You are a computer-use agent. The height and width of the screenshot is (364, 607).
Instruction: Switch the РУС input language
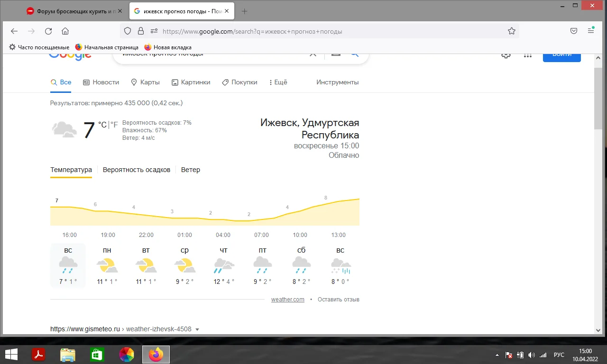point(559,355)
